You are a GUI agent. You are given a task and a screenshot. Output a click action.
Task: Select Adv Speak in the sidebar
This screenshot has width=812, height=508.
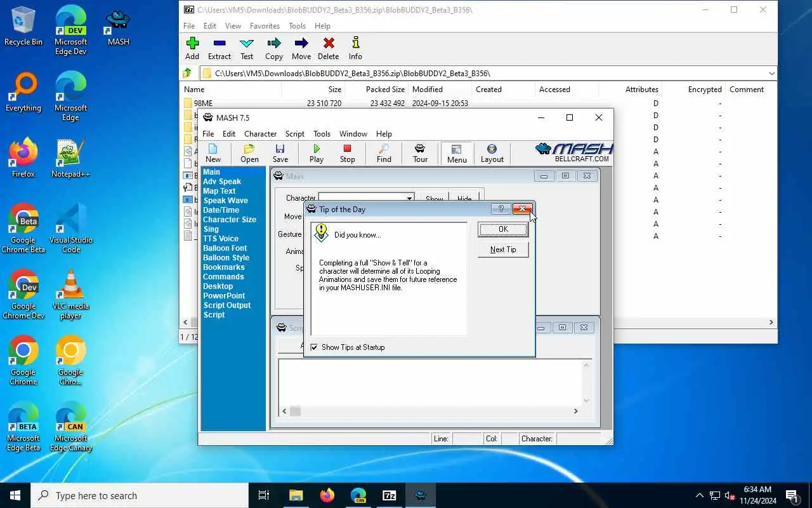point(221,182)
